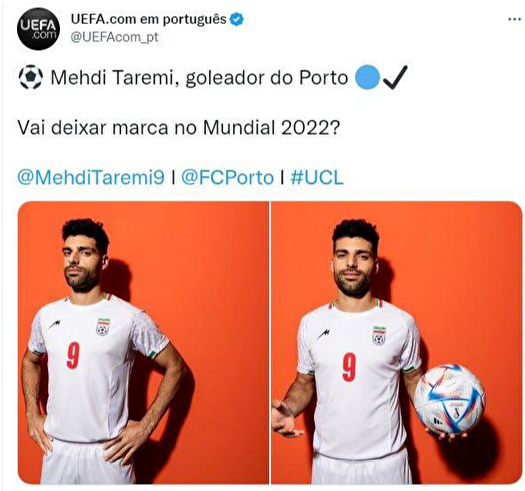Open right photo of player holding ball

[x=397, y=343]
